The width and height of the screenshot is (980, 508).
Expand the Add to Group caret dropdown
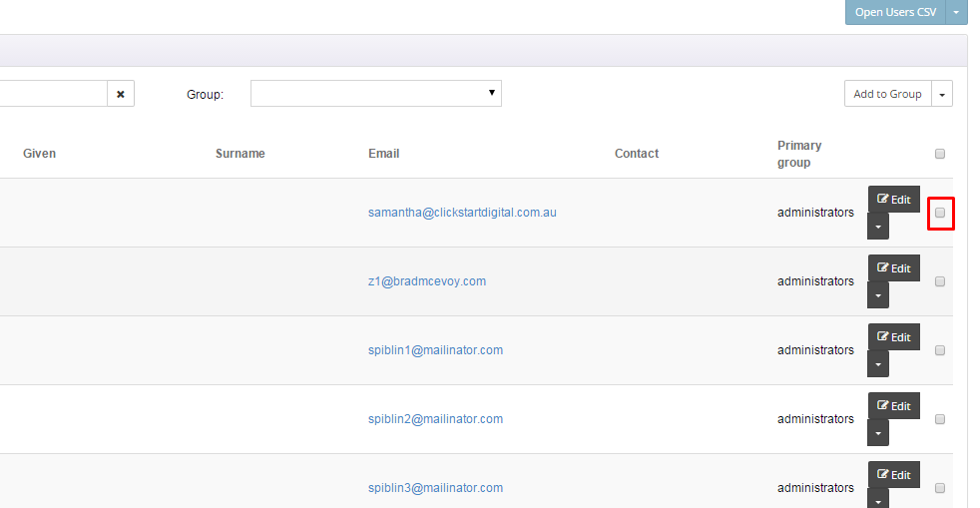[x=942, y=94]
